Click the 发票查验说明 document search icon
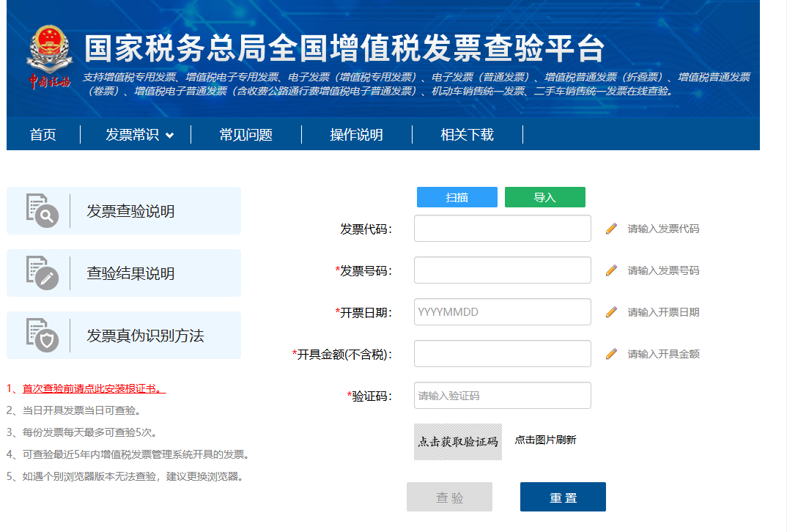 pos(43,210)
